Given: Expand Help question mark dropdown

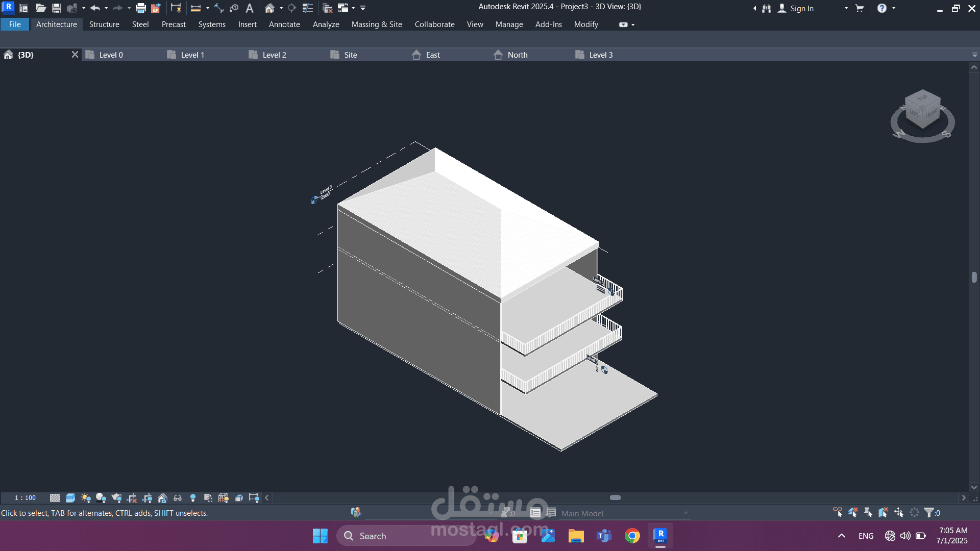Looking at the screenshot, I should pos(894,8).
